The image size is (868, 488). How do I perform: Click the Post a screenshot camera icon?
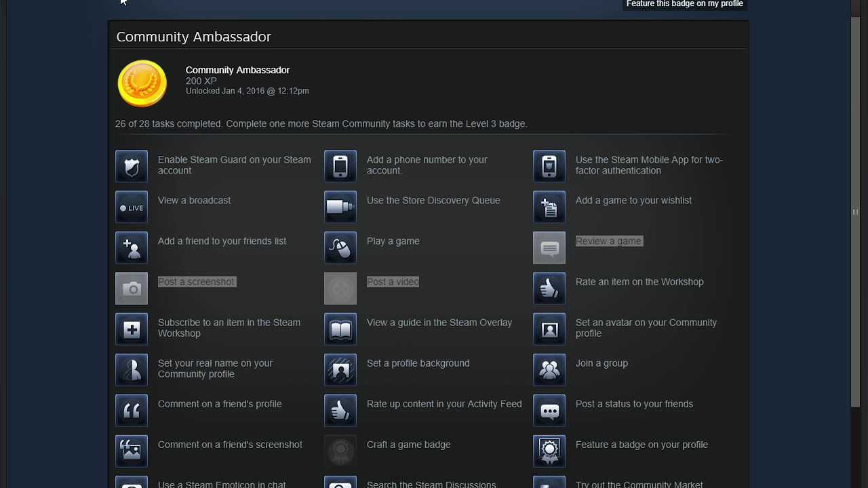point(132,289)
